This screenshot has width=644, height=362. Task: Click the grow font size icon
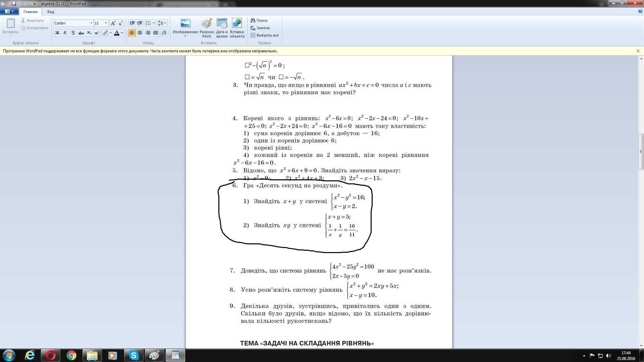(x=113, y=23)
